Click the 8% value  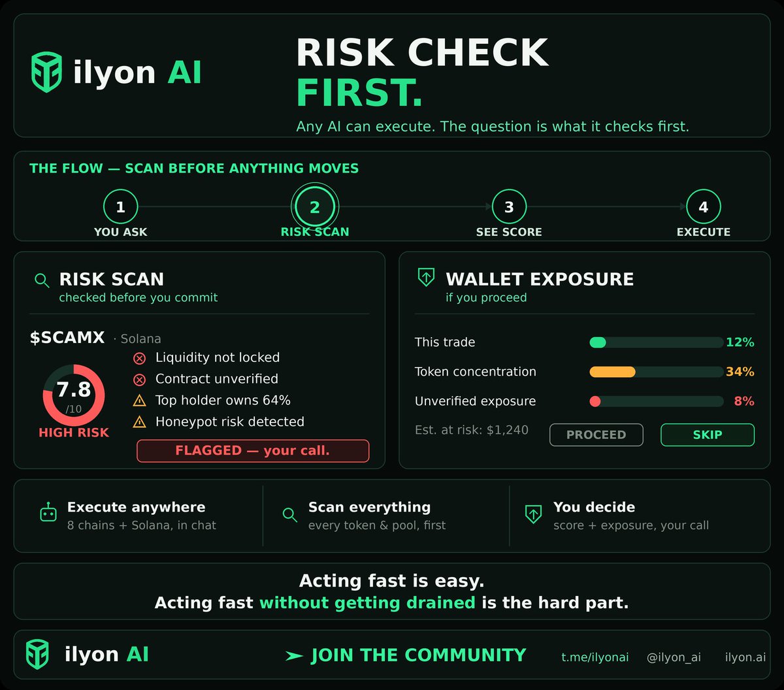[x=744, y=401]
